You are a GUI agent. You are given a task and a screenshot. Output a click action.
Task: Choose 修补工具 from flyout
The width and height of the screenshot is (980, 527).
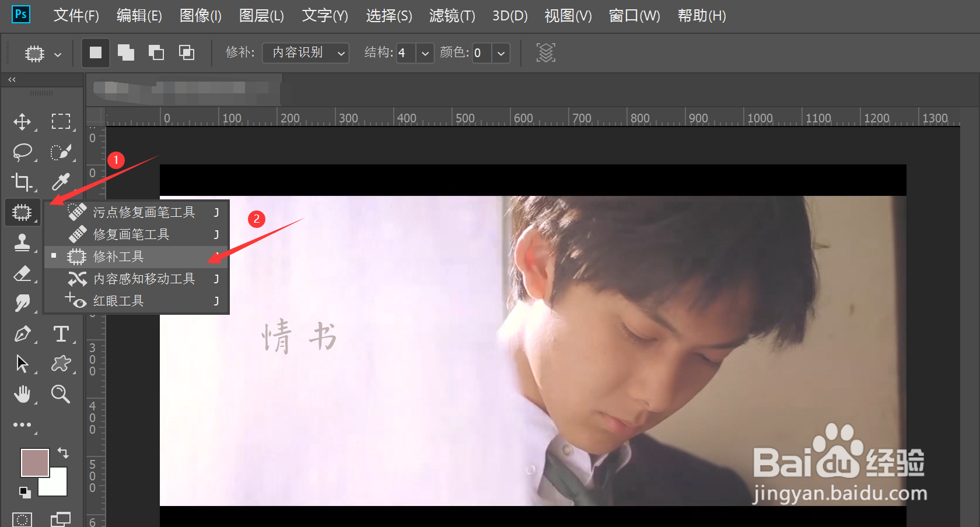[x=136, y=257]
